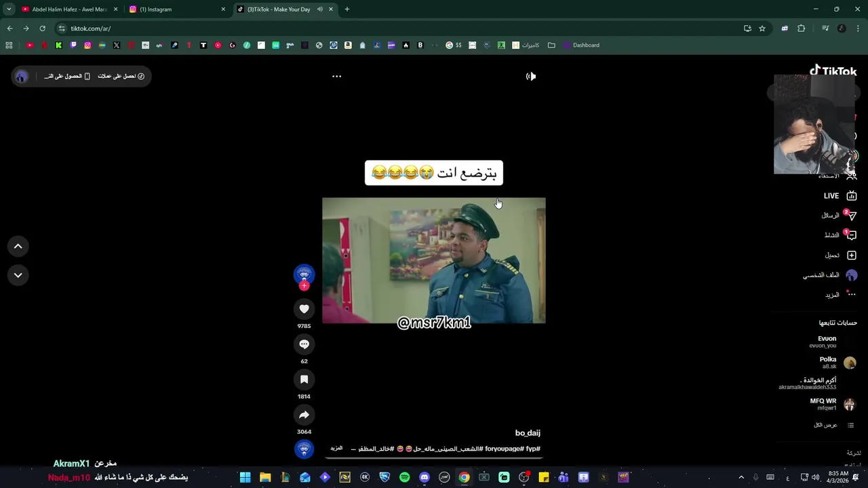The width and height of the screenshot is (868, 488).
Task: Click 'الحصول على التـ...' get app button
Action: click(x=67, y=76)
